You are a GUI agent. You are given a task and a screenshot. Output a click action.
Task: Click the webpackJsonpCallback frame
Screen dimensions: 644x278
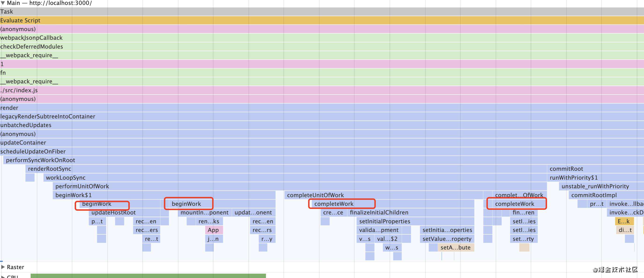322,38
